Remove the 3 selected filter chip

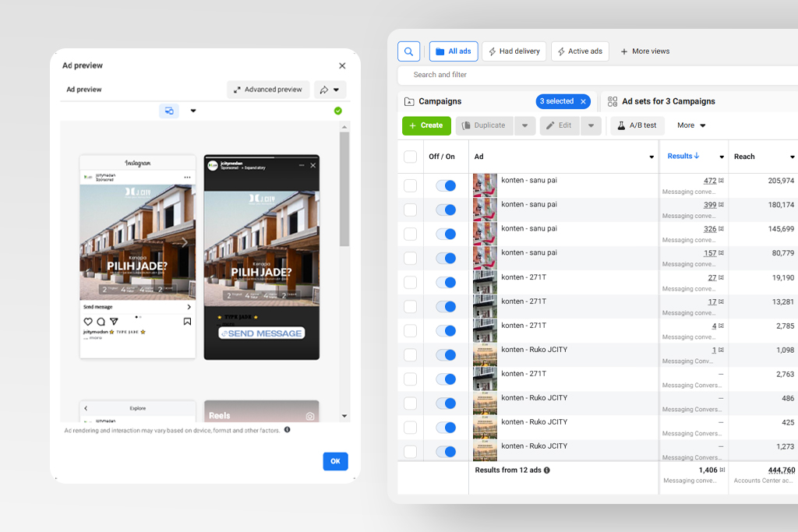[583, 101]
